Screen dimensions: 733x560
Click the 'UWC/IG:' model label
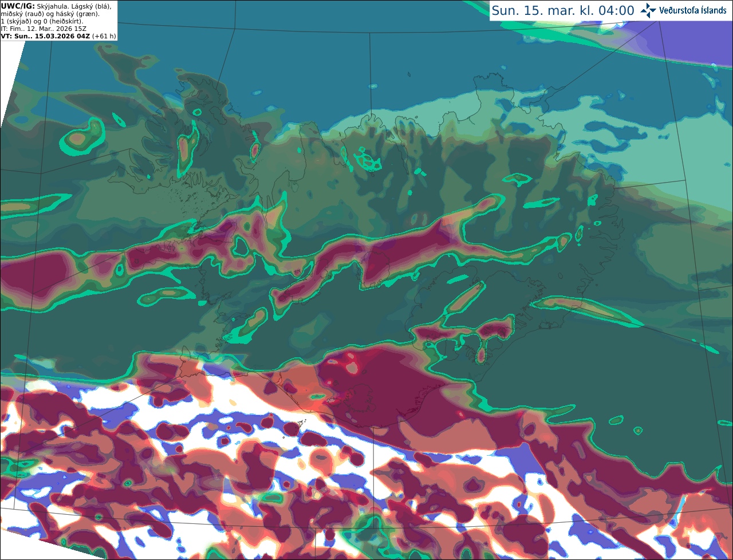[18, 6]
